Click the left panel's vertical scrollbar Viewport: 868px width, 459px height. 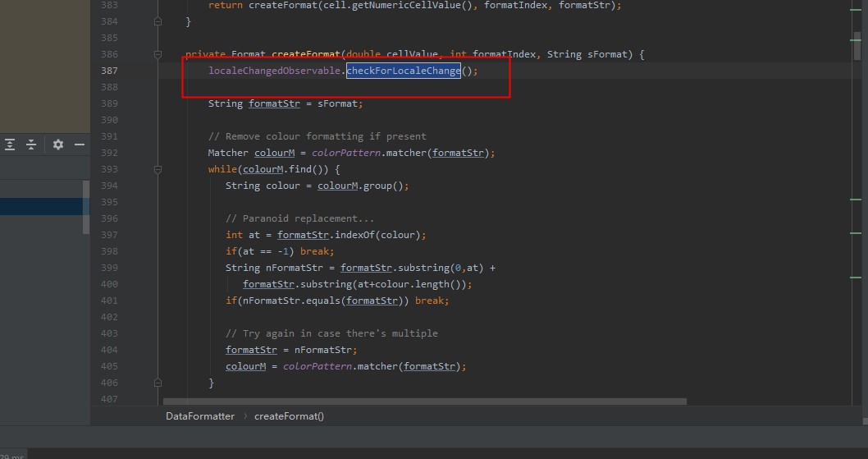pos(86,207)
